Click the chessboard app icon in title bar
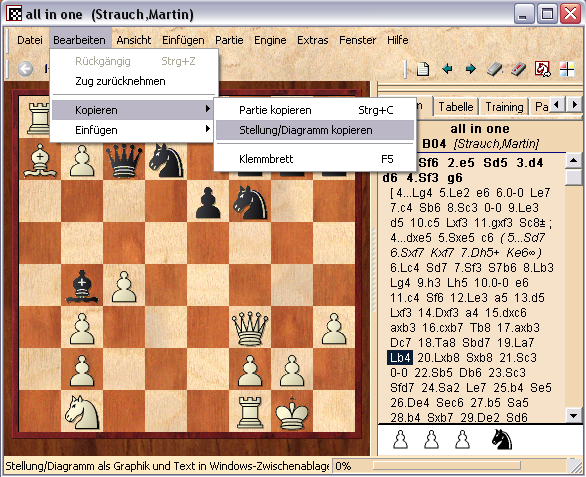 click(x=15, y=14)
